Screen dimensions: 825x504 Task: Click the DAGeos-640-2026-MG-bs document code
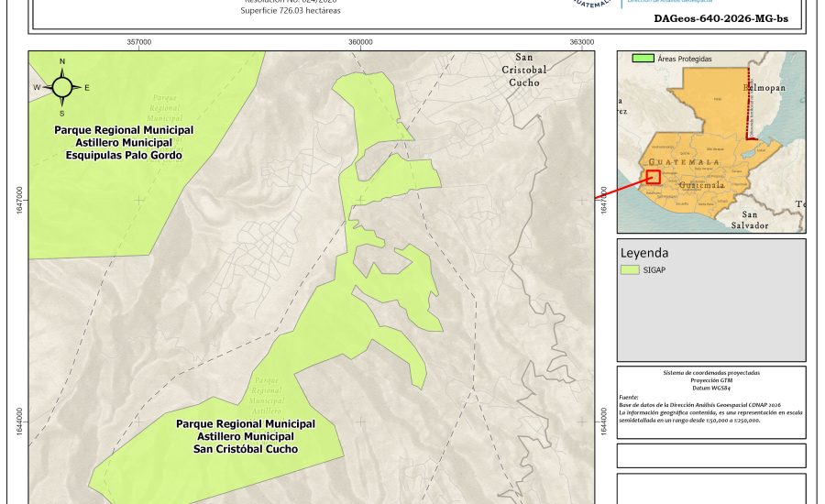click(x=720, y=17)
